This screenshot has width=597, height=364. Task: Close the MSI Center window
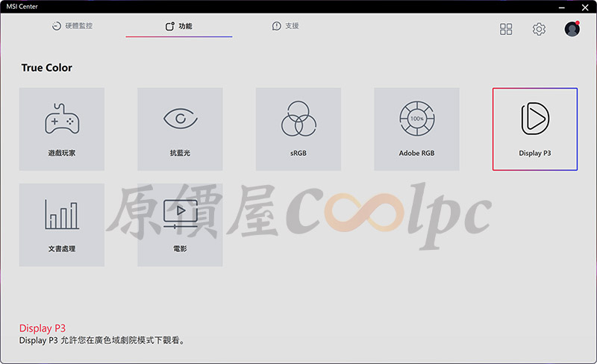click(585, 7)
